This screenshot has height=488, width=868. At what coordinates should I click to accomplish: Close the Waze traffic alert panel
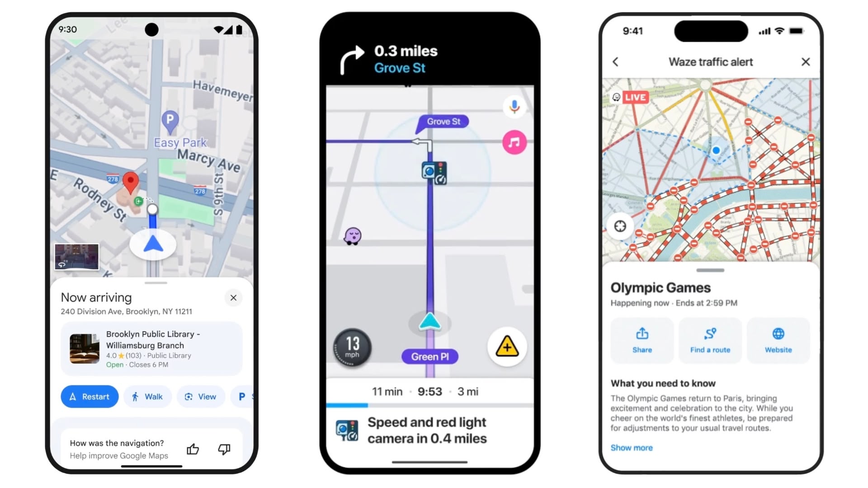point(806,62)
